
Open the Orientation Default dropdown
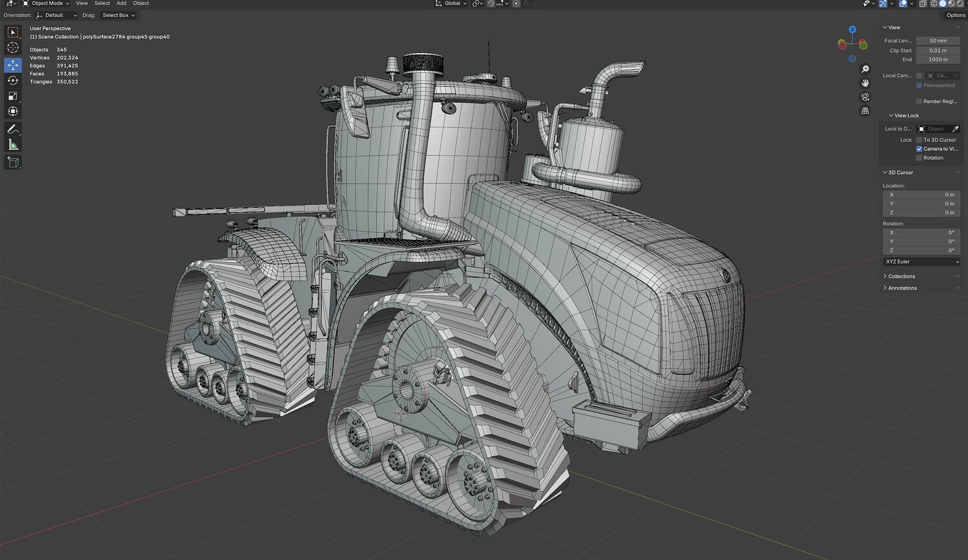tap(56, 15)
